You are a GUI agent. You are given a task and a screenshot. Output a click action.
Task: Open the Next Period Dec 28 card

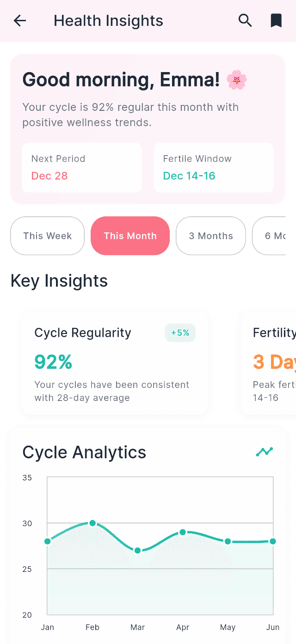click(x=82, y=167)
